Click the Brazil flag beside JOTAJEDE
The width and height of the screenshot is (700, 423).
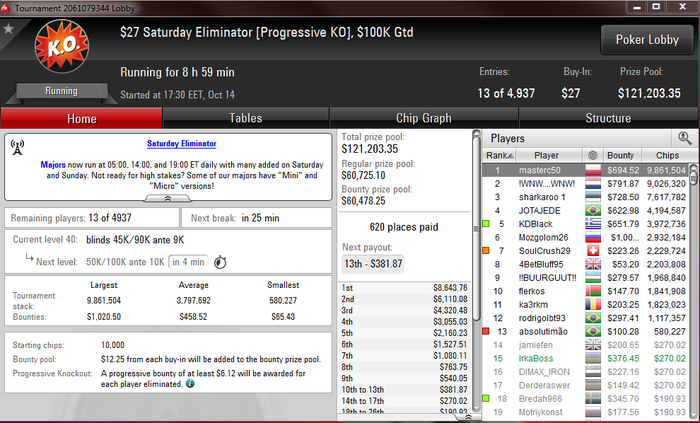593,211
